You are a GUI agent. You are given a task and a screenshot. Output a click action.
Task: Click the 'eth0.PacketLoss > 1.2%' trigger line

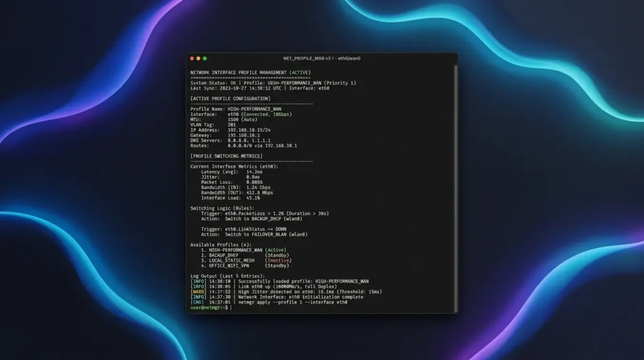click(265, 214)
